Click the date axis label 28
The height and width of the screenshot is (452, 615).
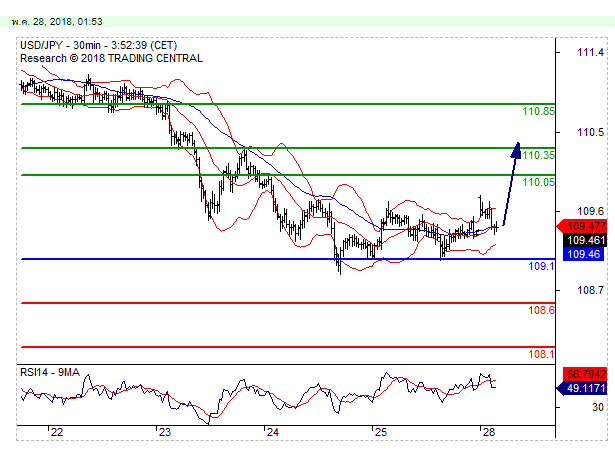click(x=489, y=432)
